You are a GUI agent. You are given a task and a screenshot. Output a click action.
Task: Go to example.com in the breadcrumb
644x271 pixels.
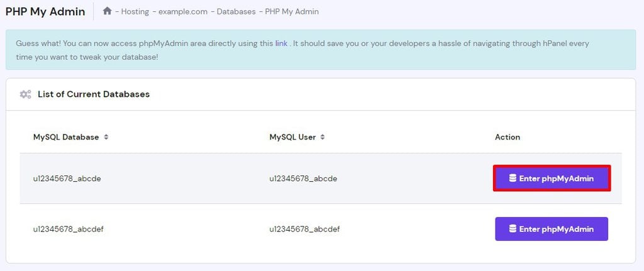click(182, 11)
